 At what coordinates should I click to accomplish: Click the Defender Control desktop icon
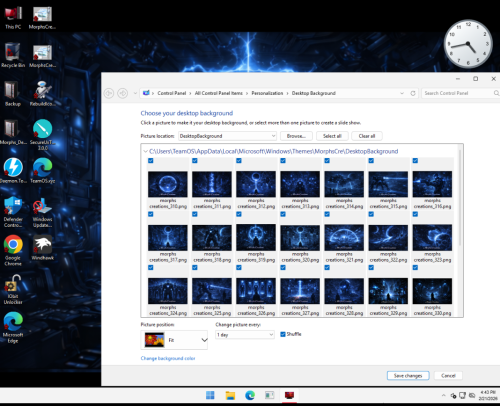click(13, 212)
